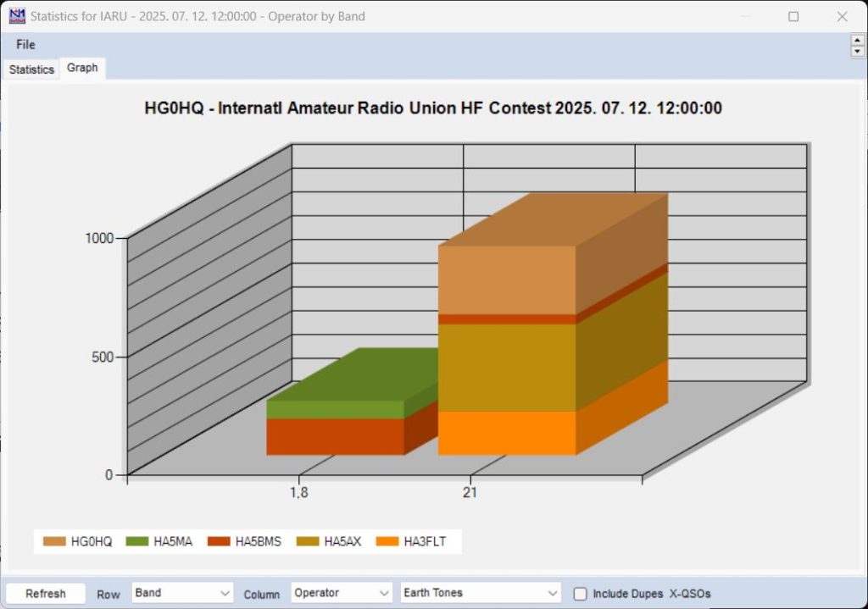Click the Row label text
Image resolution: width=868 pixels, height=609 pixels.
(x=108, y=595)
